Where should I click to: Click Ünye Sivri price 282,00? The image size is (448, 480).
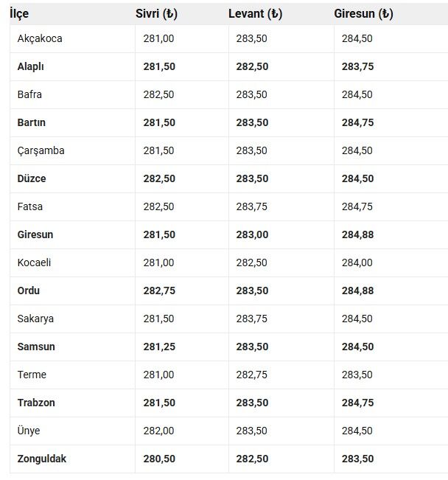click(x=158, y=431)
